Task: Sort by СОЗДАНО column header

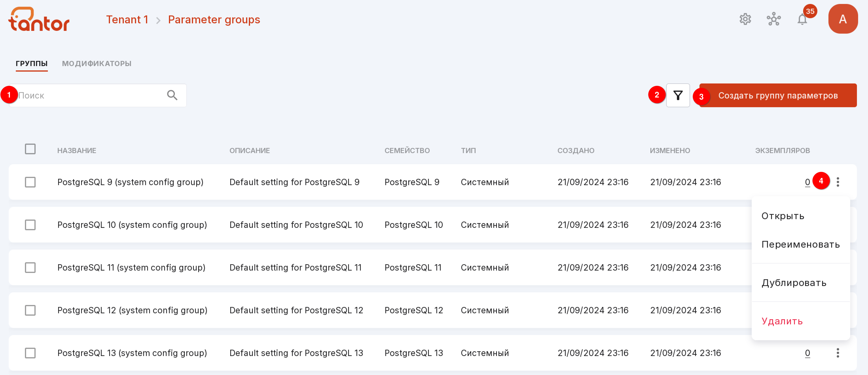Action: coord(575,151)
